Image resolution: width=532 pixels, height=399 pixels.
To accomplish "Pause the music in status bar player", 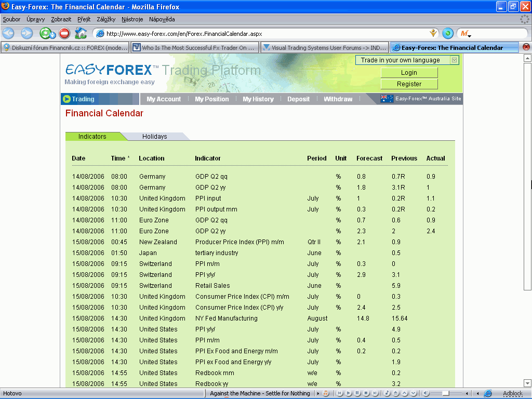I will pyautogui.click(x=357, y=393).
